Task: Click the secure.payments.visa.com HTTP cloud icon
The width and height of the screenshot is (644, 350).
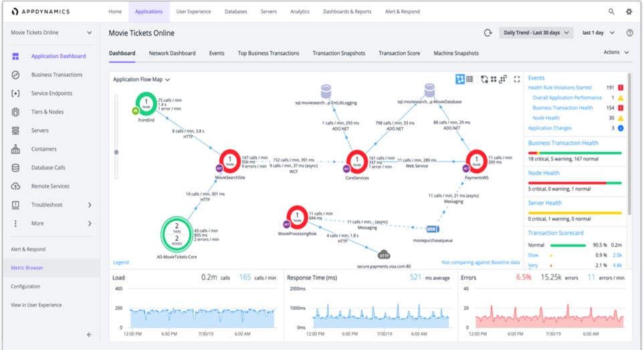Action: (x=384, y=255)
